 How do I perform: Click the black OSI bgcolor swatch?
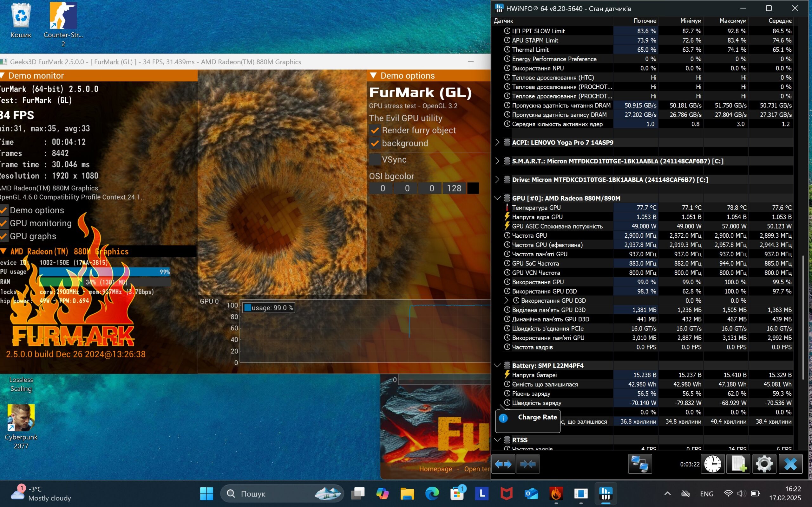click(x=473, y=189)
